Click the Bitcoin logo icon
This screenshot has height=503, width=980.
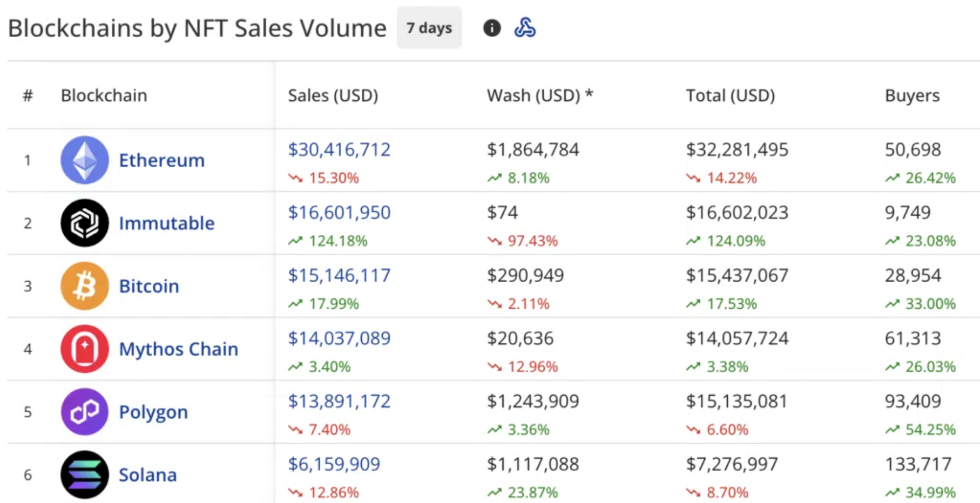tap(85, 286)
